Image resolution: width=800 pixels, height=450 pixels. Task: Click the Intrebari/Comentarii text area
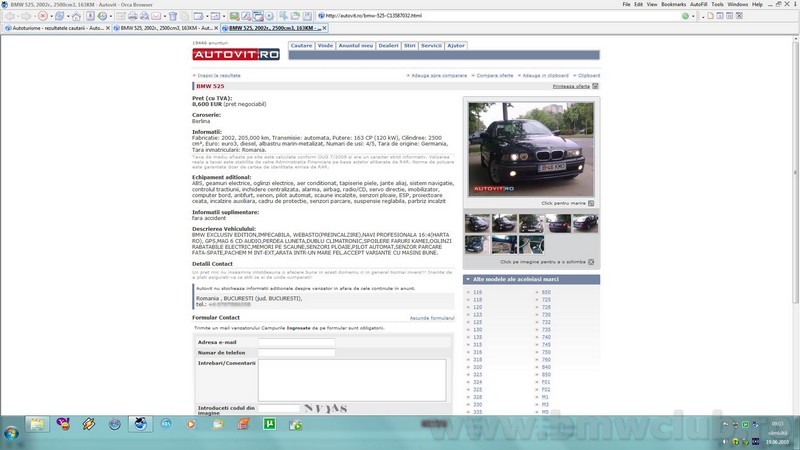pyautogui.click(x=352, y=380)
